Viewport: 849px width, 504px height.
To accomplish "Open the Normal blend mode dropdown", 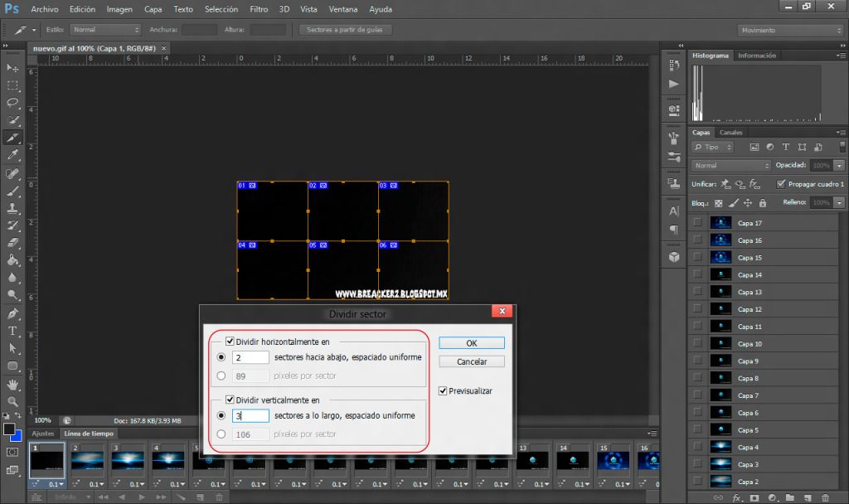I will pos(730,166).
